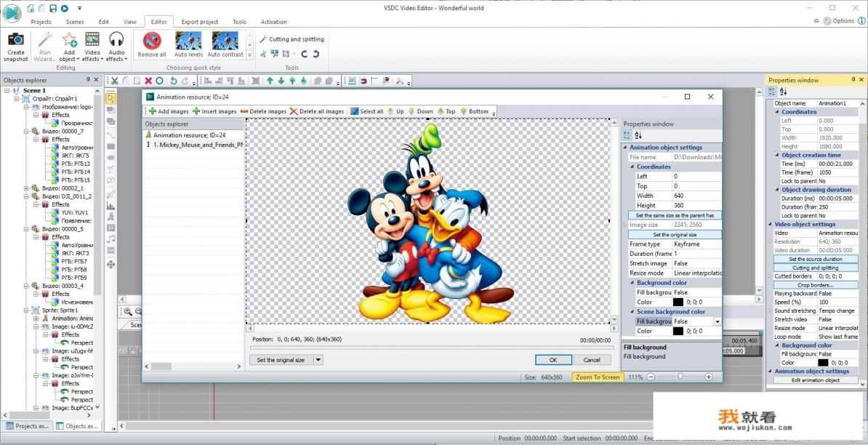Click Set the same size as the parent has
The image size is (868, 445).
tap(675, 215)
